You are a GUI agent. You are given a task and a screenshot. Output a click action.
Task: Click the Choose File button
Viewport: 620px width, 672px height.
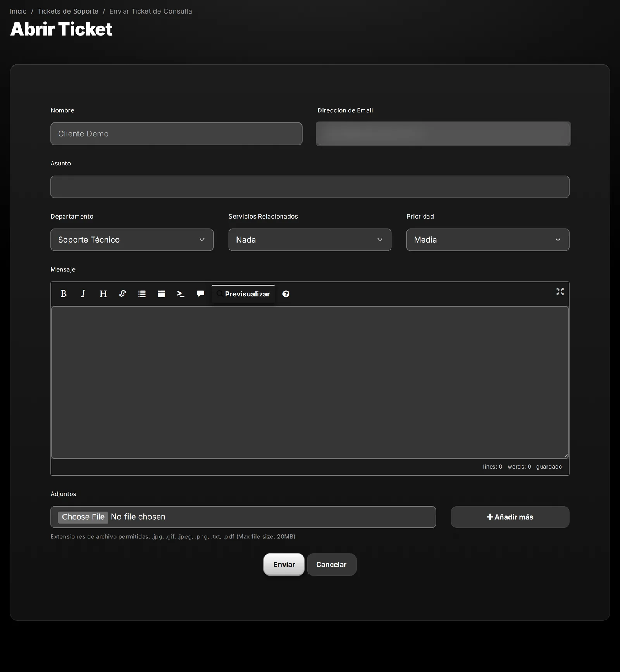(x=83, y=517)
